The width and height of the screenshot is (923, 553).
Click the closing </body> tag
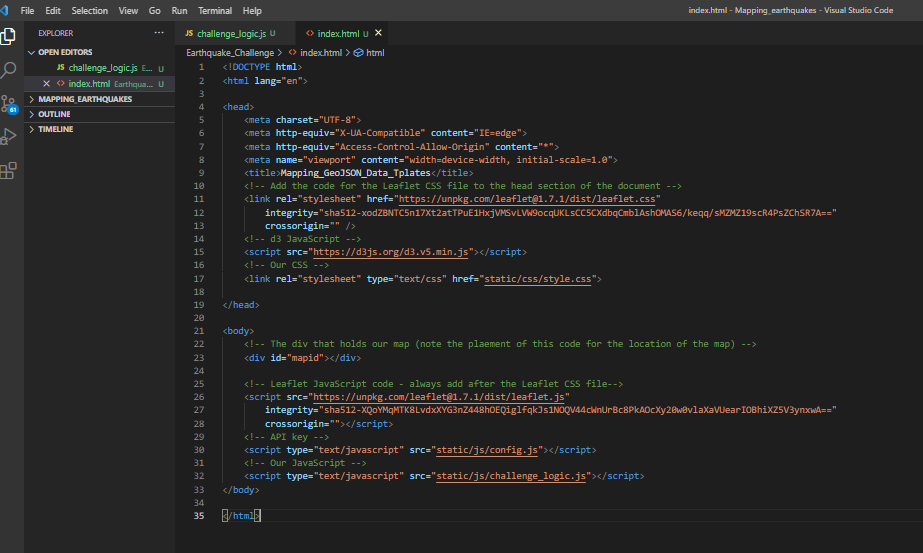coord(241,490)
